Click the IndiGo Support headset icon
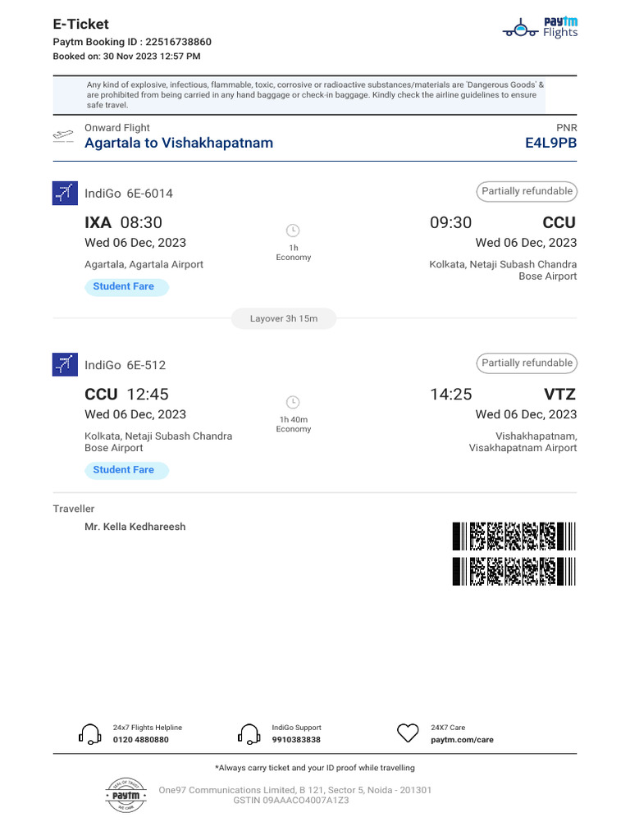 (x=249, y=733)
